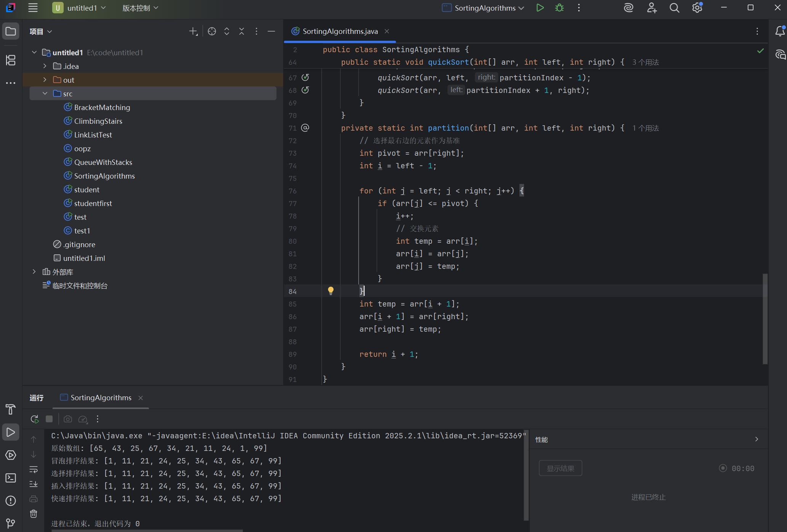Open the 项目 view dropdown
Screen dimensions: 787x532
(41, 31)
